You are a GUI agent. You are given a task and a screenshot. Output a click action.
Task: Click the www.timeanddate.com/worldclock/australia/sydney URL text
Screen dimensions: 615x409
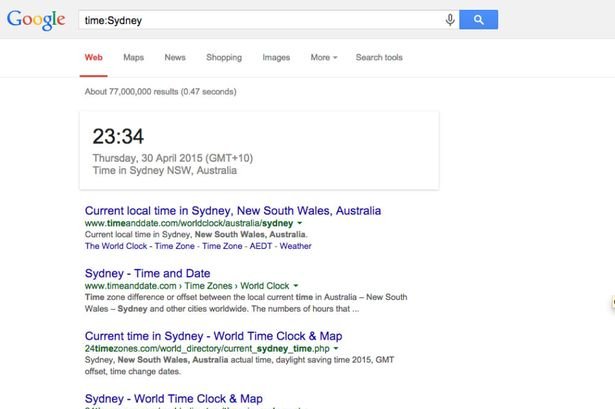click(x=189, y=223)
